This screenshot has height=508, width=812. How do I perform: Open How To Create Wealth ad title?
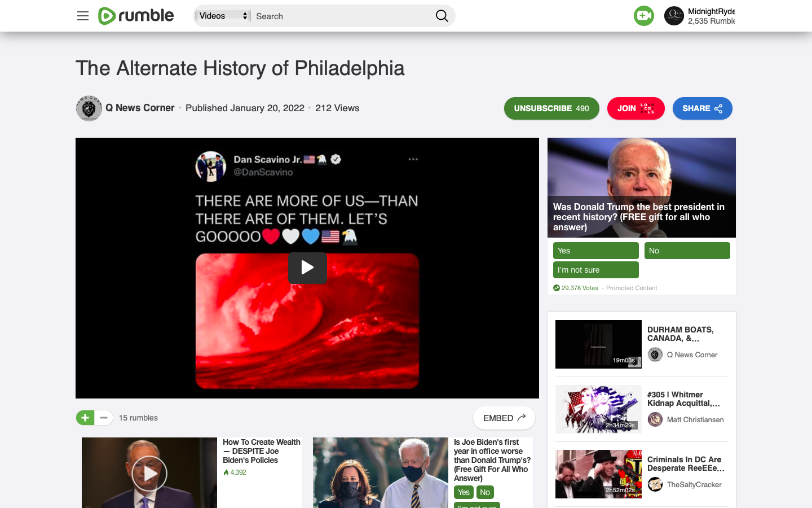point(262,451)
